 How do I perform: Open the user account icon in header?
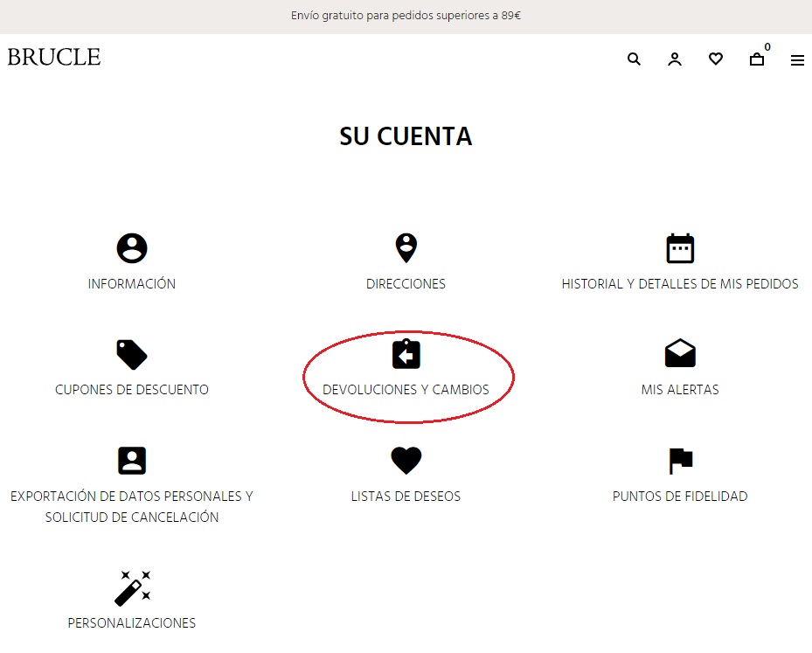[x=675, y=59]
